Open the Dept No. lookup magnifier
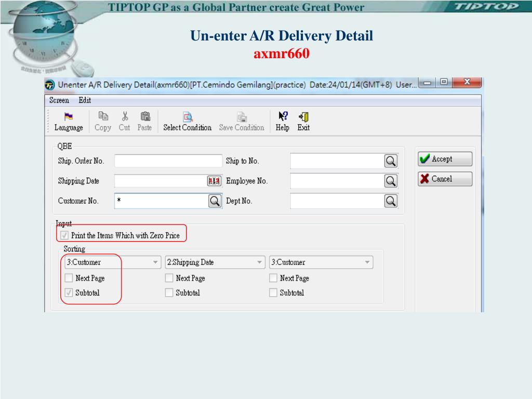The image size is (532, 399). (391, 201)
